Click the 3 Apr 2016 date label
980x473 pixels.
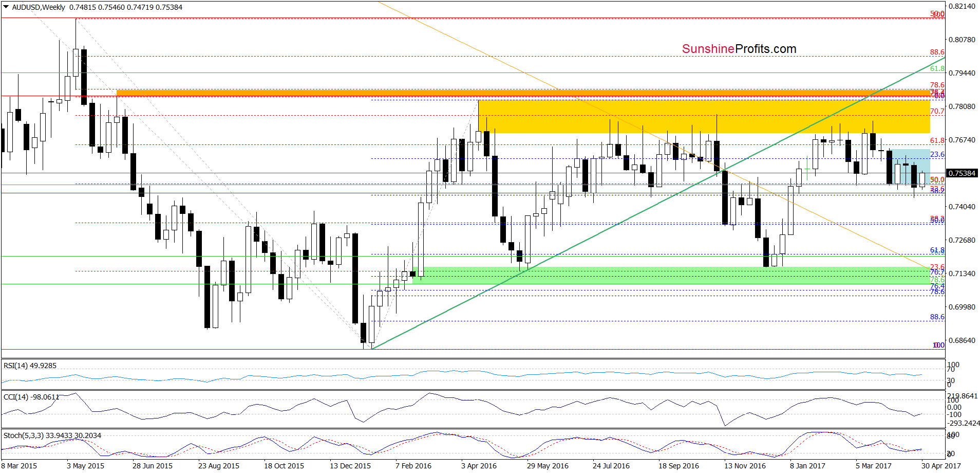click(479, 466)
